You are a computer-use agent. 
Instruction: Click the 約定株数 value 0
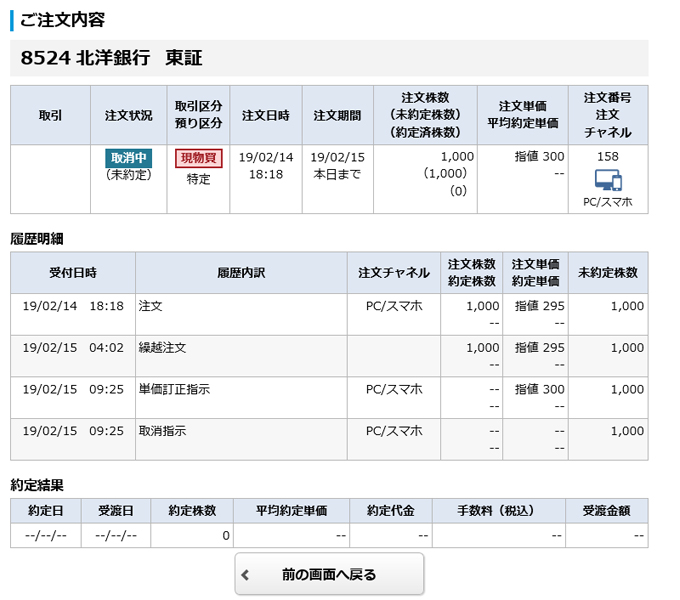tap(226, 536)
